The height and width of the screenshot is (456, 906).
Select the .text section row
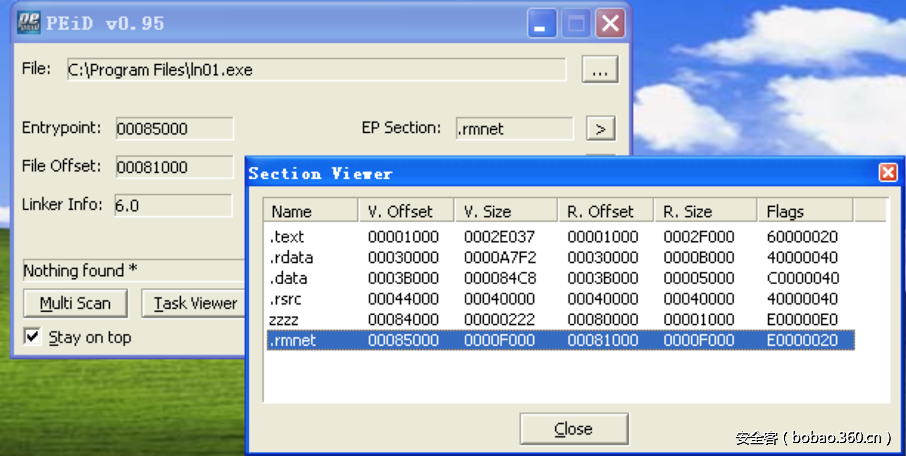click(x=560, y=236)
